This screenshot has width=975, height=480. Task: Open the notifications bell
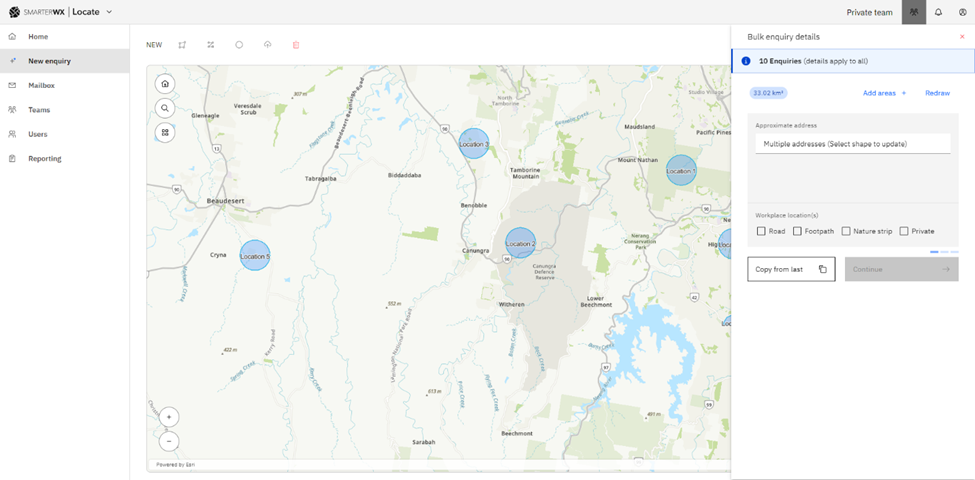coord(938,12)
